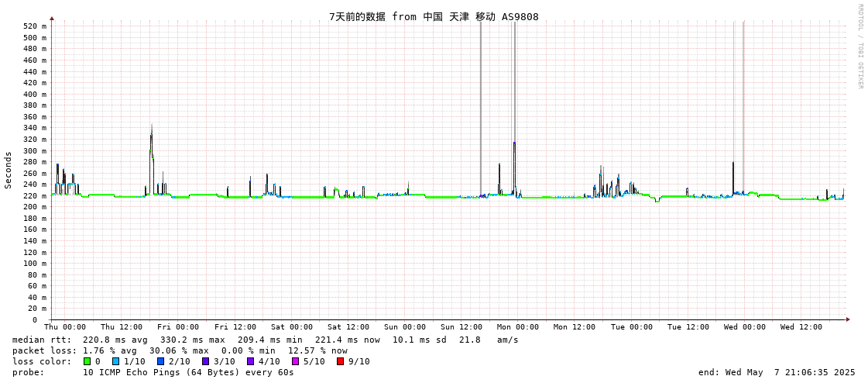Click the '520 m' y-axis label
This screenshot has height=383, width=868.
(36, 26)
